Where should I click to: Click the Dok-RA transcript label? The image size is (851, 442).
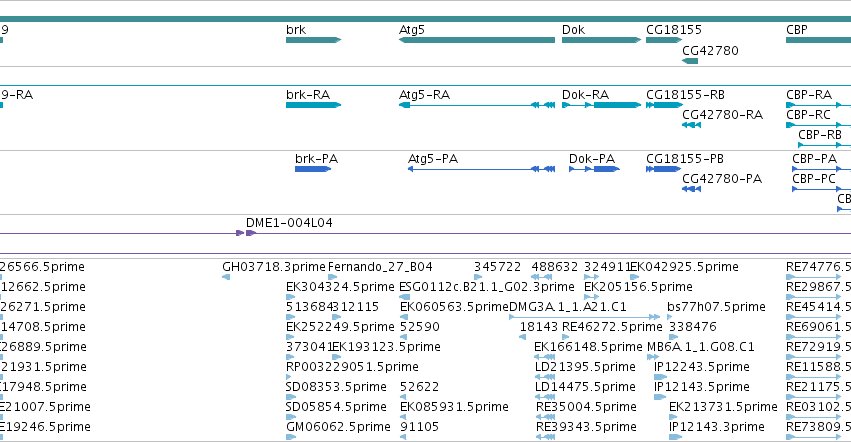pyautogui.click(x=585, y=95)
